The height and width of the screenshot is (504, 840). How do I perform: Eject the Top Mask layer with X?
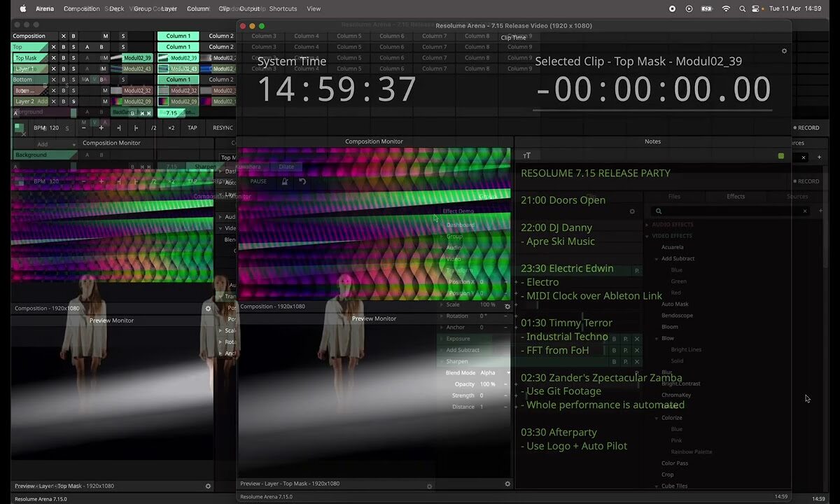[x=53, y=58]
